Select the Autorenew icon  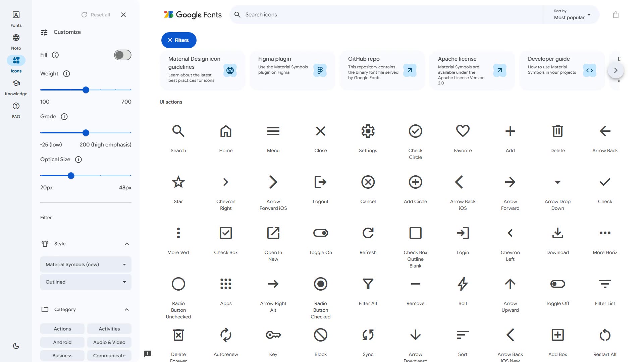tap(226, 335)
